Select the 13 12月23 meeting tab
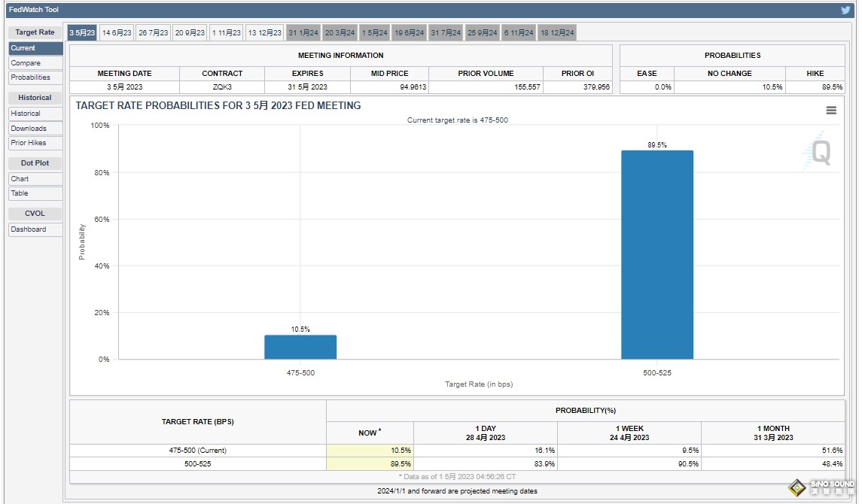The height and width of the screenshot is (504, 862). click(265, 33)
